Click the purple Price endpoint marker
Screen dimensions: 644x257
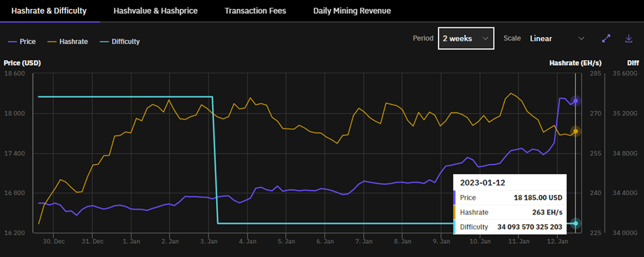click(575, 101)
